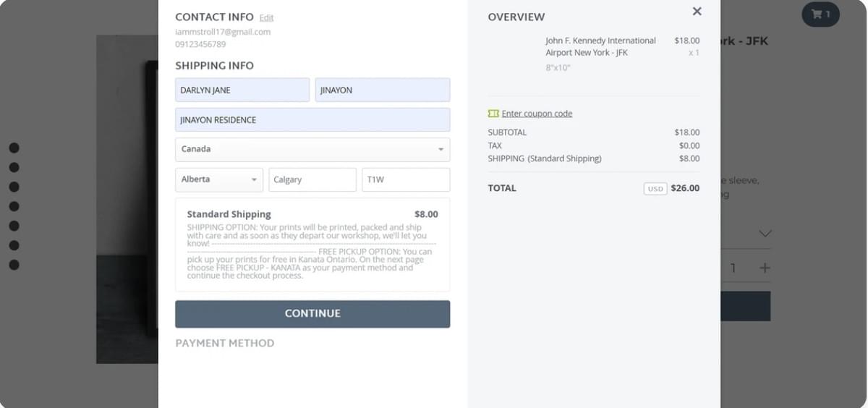Open the shopping cart icon with badge
Image resolution: width=868 pixels, height=408 pixels.
pyautogui.click(x=820, y=14)
